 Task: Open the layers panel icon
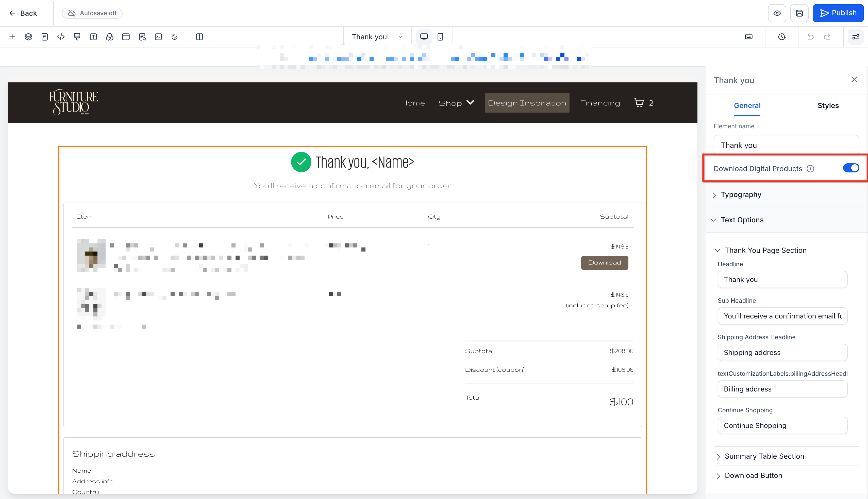[28, 37]
